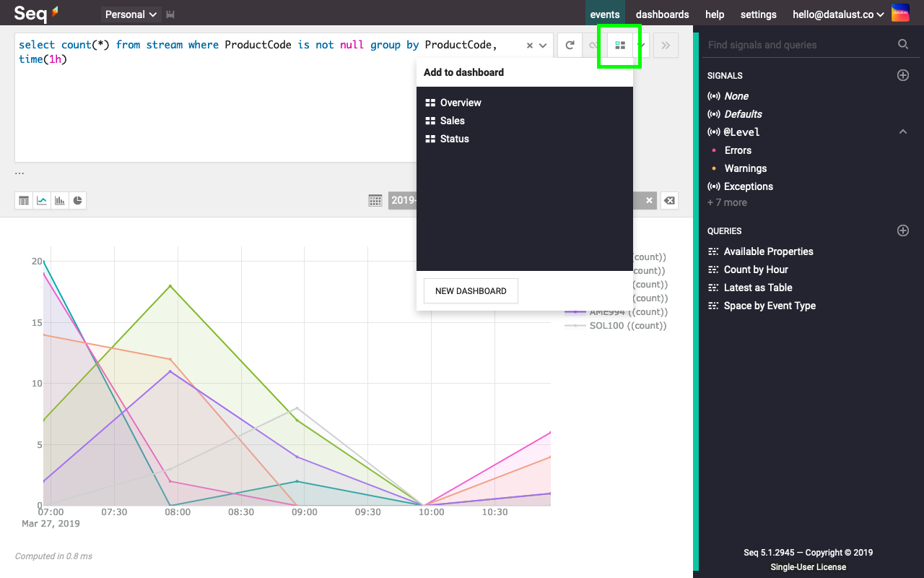Open the dashboards tab
The height and width of the screenshot is (578, 924).
(662, 14)
